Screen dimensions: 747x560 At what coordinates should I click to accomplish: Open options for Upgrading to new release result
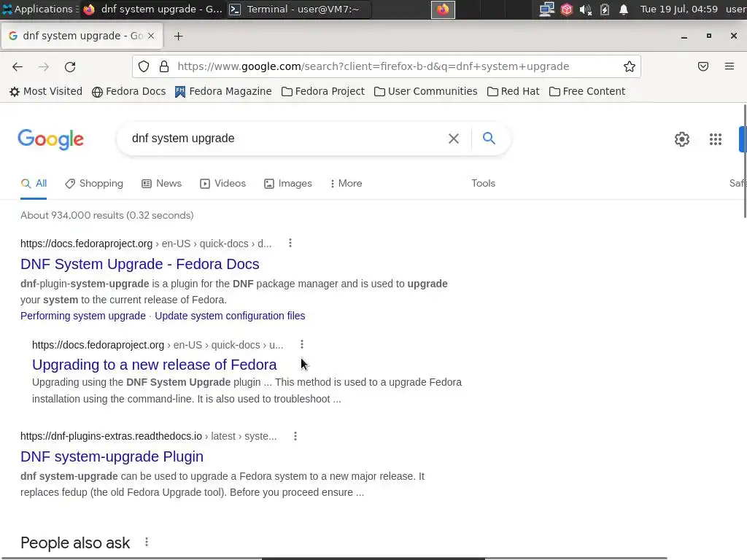click(301, 344)
